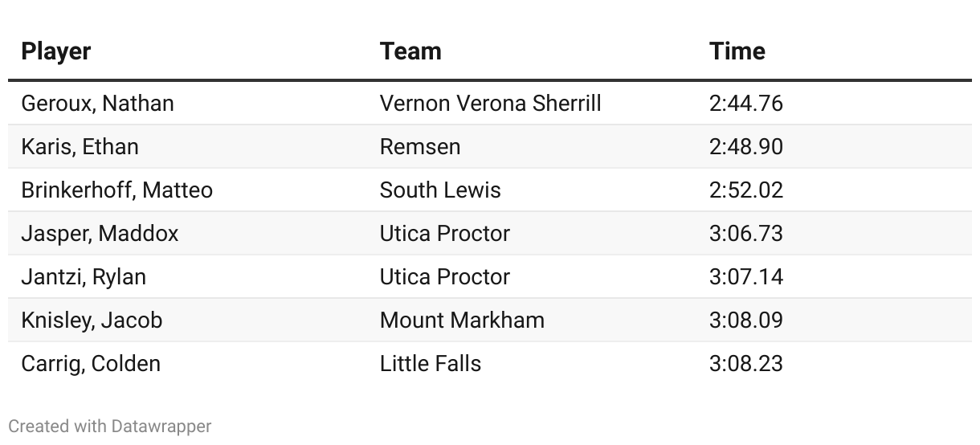Click the Little Falls team cell
The width and height of the screenshot is (980, 445).
pos(431,364)
